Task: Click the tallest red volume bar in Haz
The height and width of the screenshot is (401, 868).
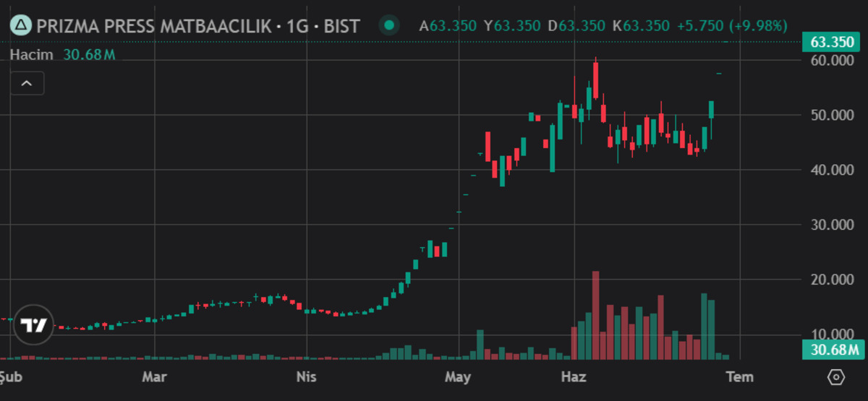Action: tap(596, 316)
